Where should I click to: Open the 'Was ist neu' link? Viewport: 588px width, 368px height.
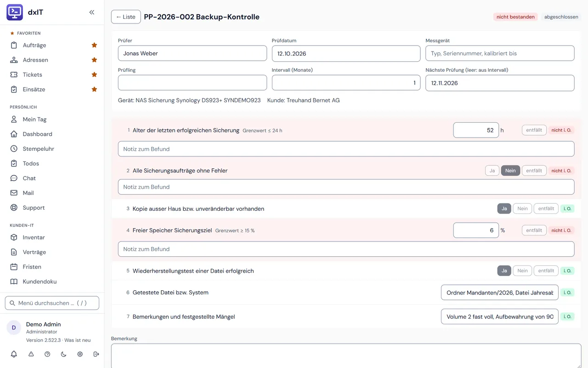click(x=78, y=340)
